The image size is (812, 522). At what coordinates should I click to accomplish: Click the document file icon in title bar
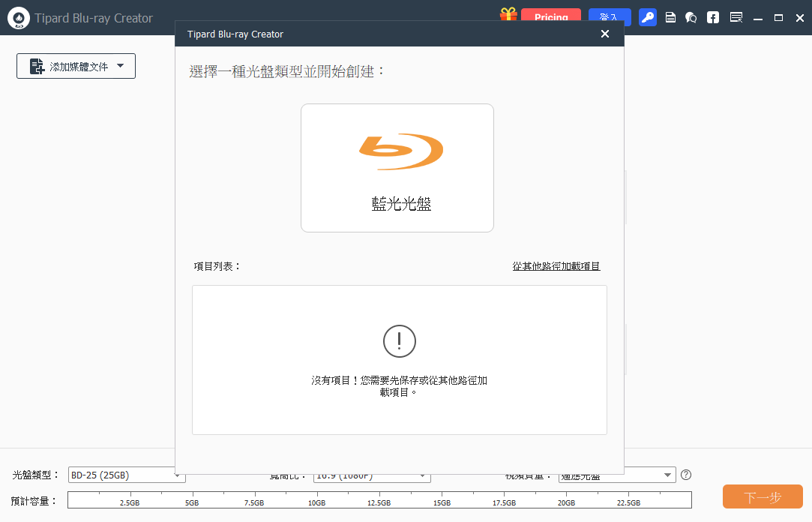coord(671,17)
